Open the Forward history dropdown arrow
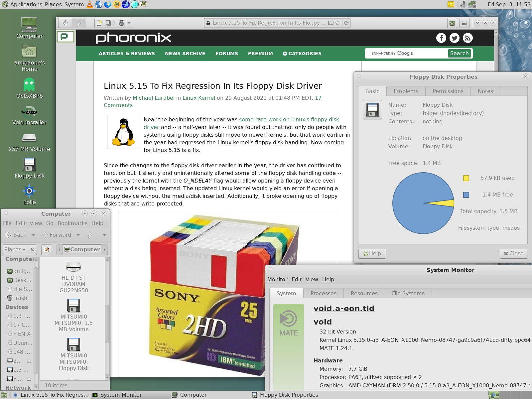532x399 pixels. [x=78, y=235]
